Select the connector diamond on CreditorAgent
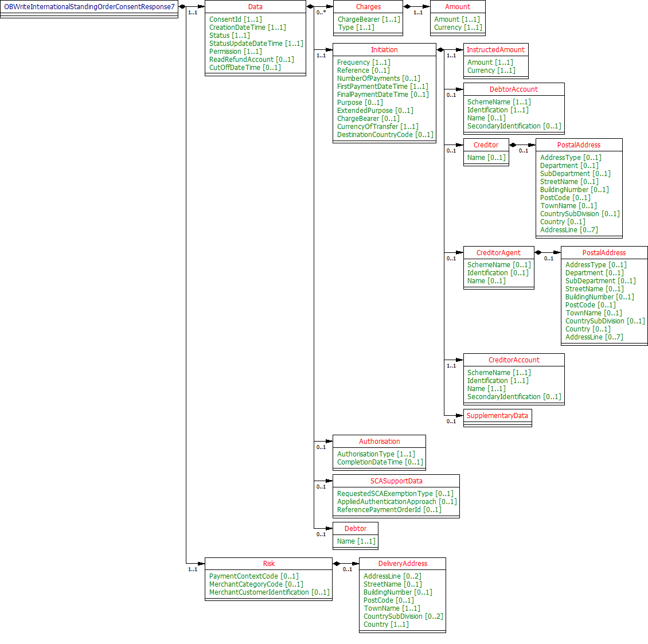 [538, 252]
